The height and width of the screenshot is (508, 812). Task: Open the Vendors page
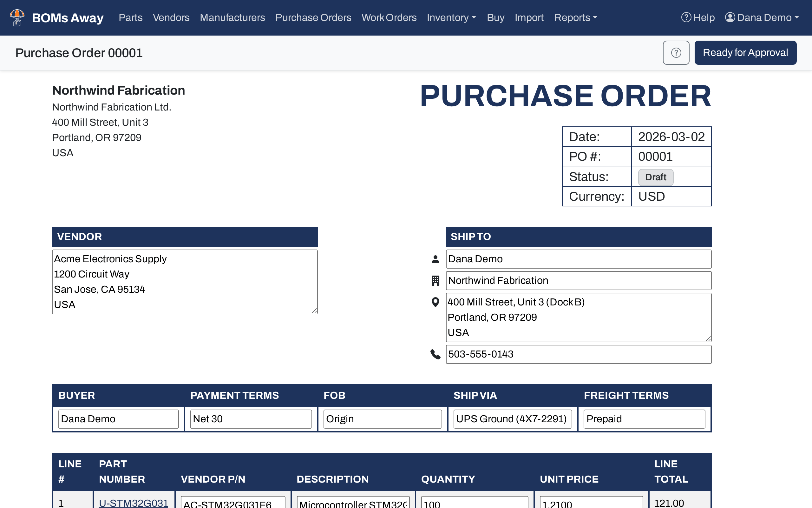click(x=171, y=17)
